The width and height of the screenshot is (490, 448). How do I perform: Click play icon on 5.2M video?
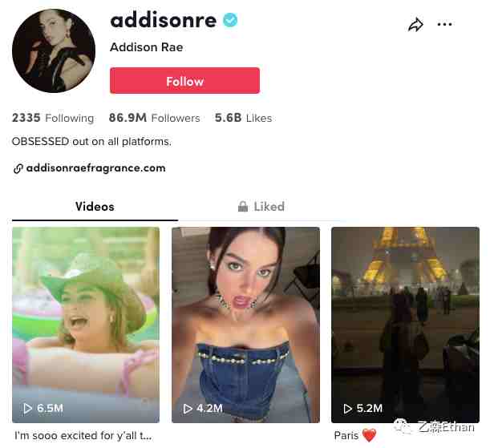point(347,409)
